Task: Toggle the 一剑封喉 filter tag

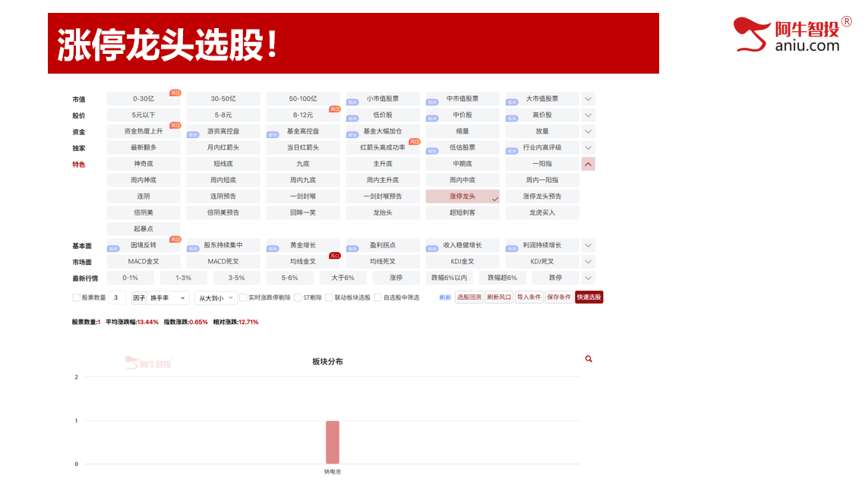Action: tap(303, 197)
